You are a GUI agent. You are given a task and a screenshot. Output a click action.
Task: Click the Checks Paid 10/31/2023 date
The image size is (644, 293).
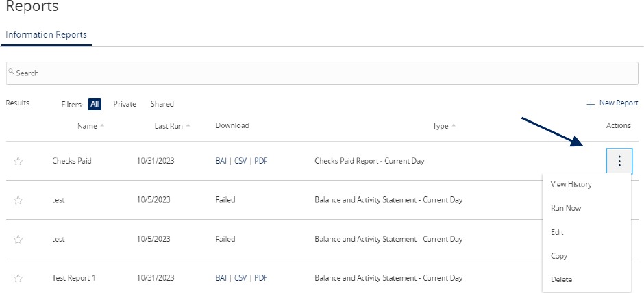point(156,161)
